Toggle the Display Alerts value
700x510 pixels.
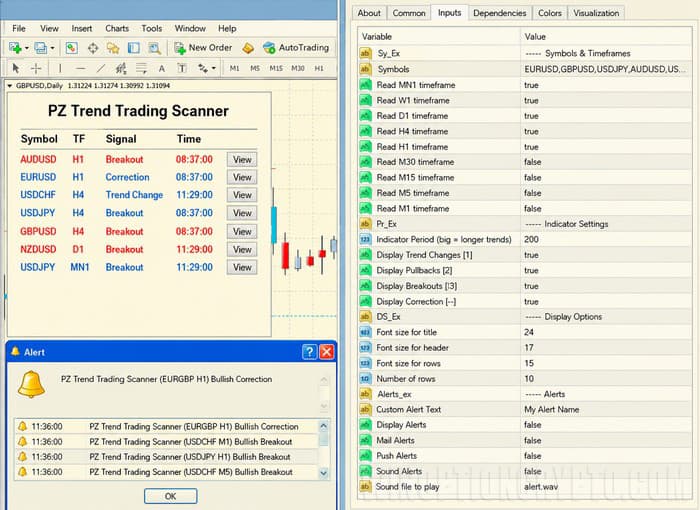tap(606, 425)
